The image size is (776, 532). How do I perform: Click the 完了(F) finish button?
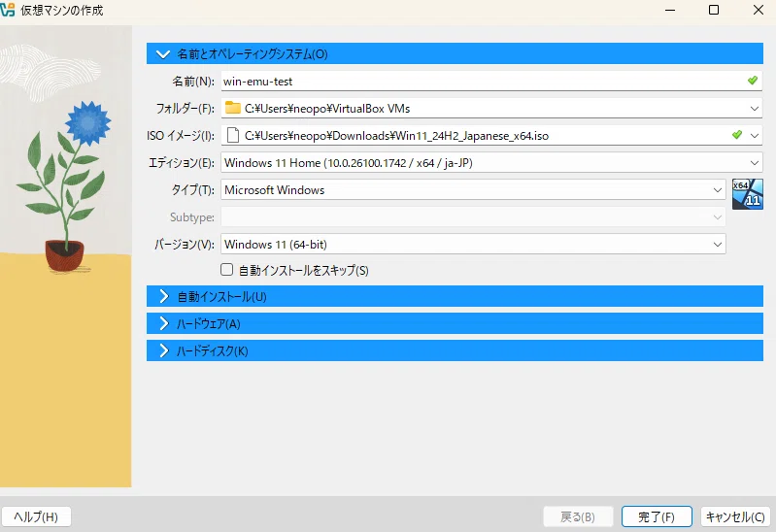[657, 517]
